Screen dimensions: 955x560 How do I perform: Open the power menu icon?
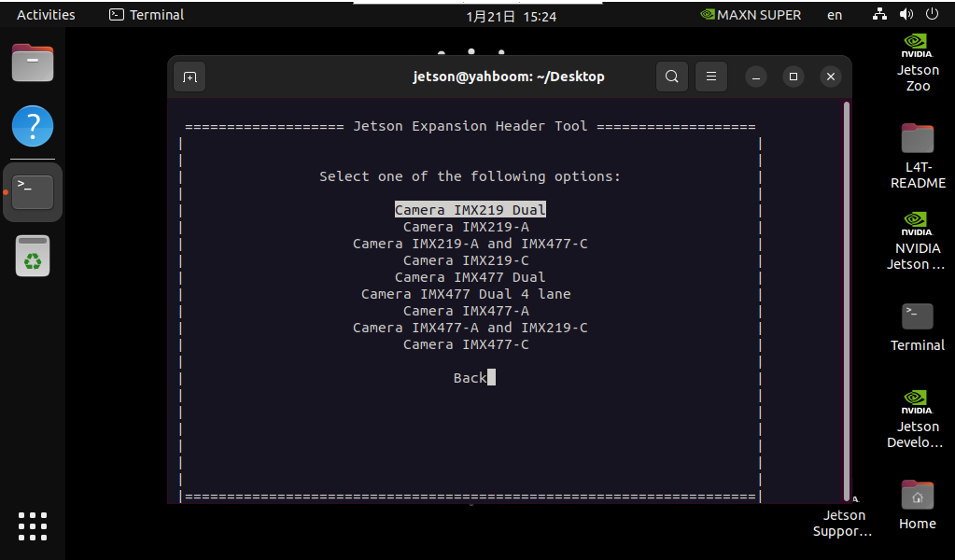tap(932, 15)
